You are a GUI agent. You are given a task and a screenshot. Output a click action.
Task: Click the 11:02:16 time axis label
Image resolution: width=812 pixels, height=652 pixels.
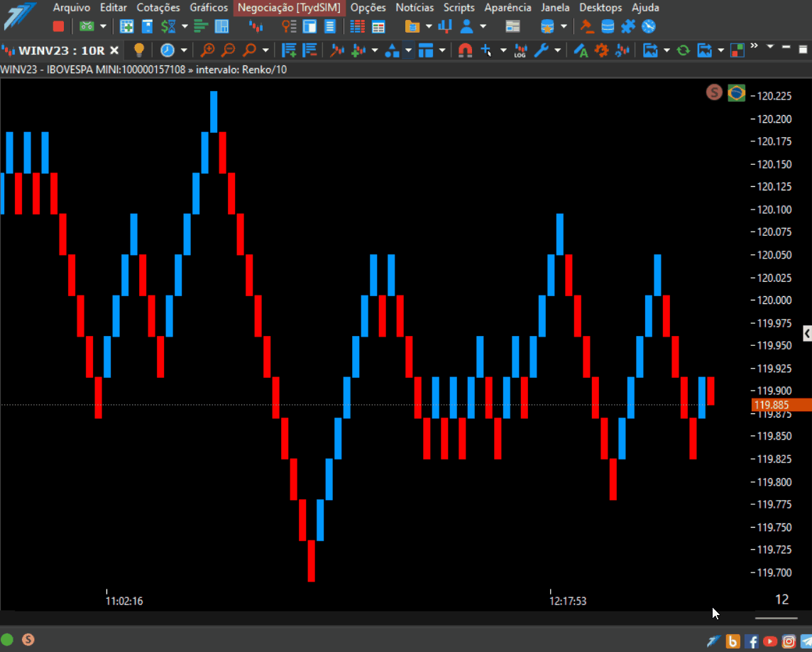tap(124, 601)
